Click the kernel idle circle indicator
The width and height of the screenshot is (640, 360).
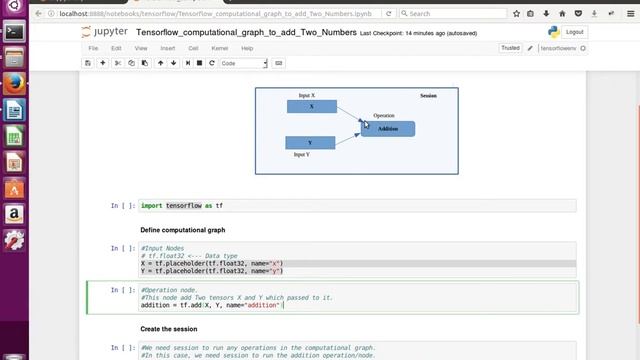click(x=583, y=48)
